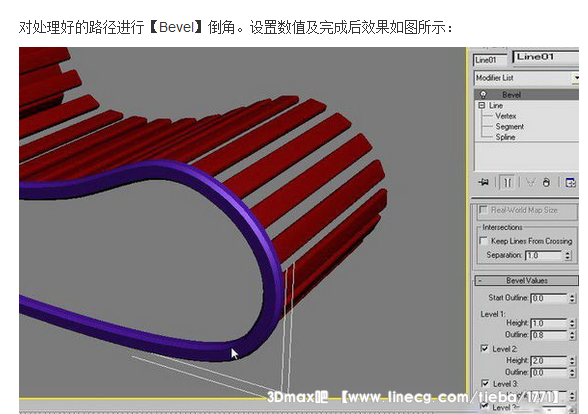
Task: Click the Pin Stack icon
Action: pos(483,183)
